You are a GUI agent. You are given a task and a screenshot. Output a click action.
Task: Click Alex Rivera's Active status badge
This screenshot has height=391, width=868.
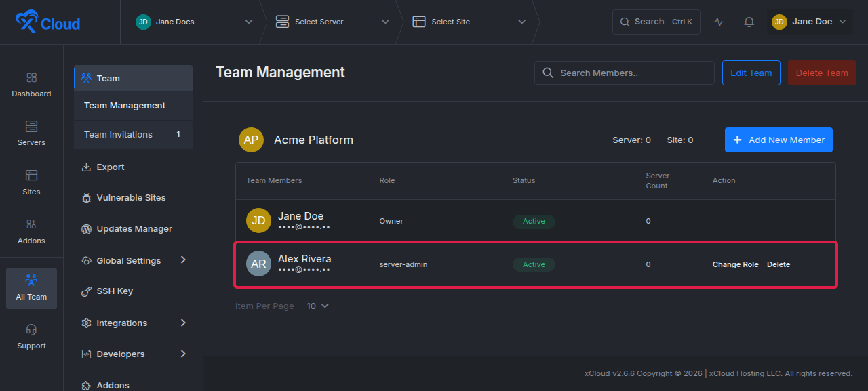click(x=534, y=264)
